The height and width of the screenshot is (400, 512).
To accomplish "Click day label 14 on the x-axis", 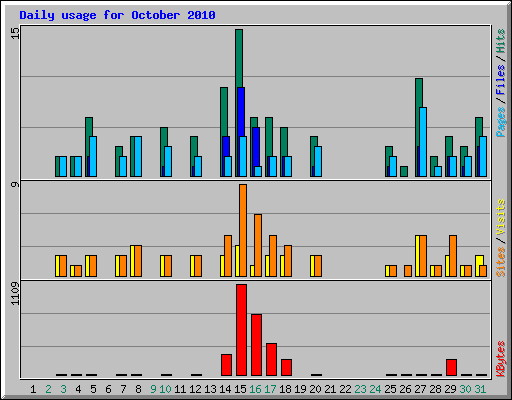I will pos(225,389).
